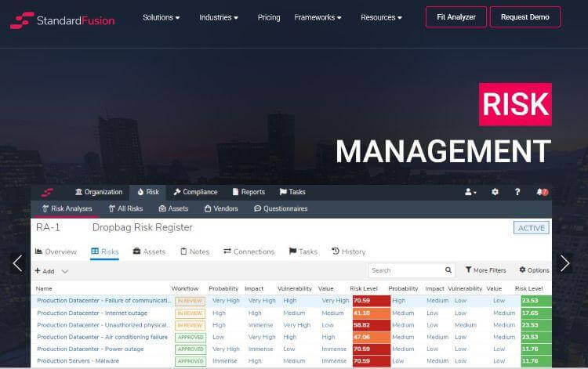
Task: Click the 47.06 risk level cell
Action: pos(372,337)
